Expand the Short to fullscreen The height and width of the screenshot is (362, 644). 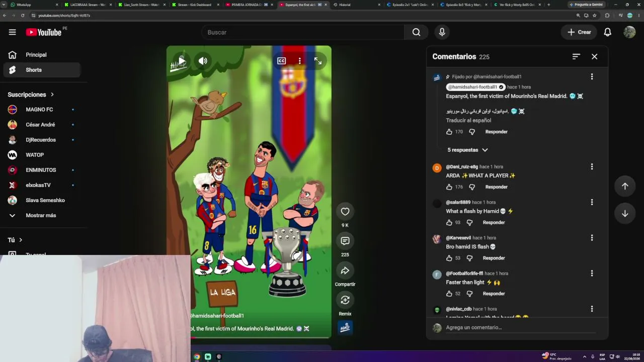pos(318,61)
